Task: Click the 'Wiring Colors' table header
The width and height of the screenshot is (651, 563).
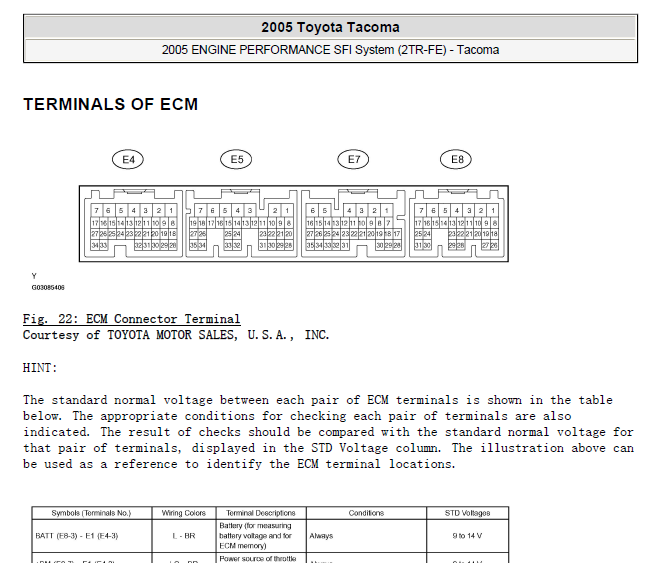Action: [x=184, y=513]
